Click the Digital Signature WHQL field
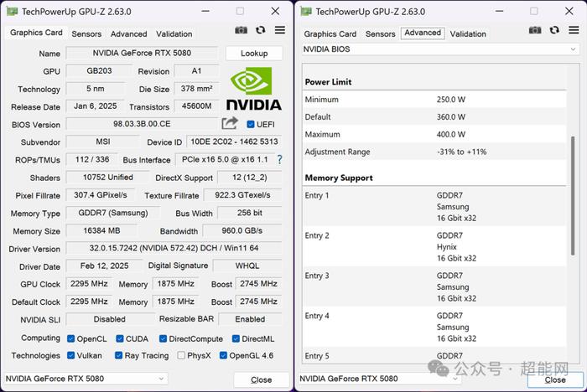The width and height of the screenshot is (587, 392). click(x=247, y=266)
